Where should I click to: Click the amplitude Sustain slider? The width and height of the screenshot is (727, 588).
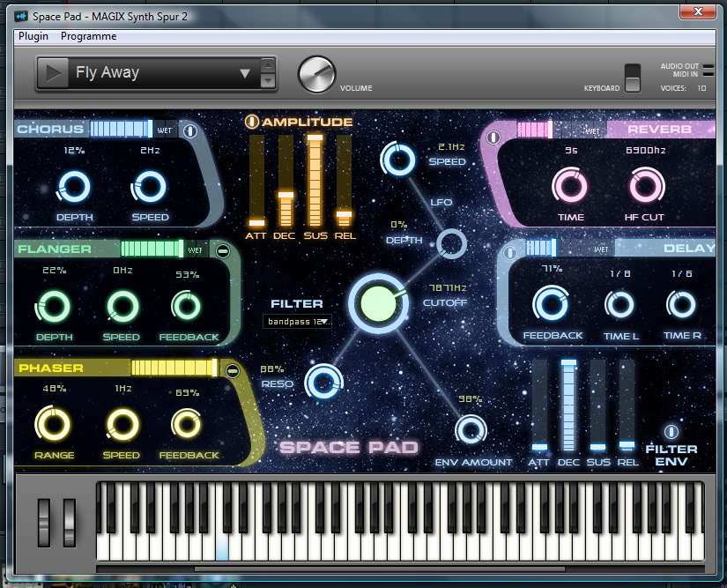click(315, 181)
